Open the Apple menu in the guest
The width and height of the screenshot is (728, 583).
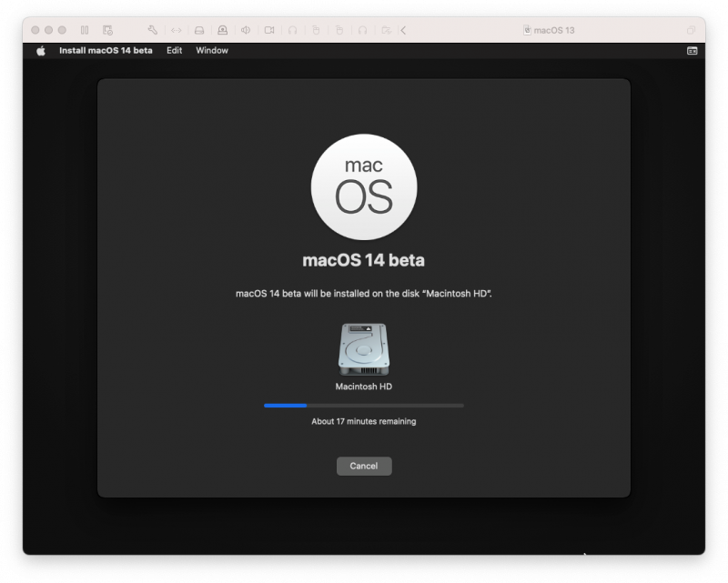[x=41, y=51]
